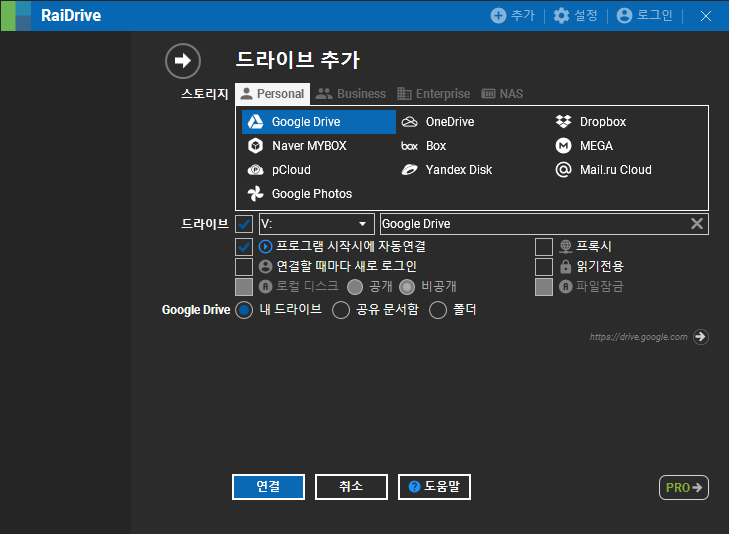
Task: Select 공개 radio button
Action: pos(355,287)
